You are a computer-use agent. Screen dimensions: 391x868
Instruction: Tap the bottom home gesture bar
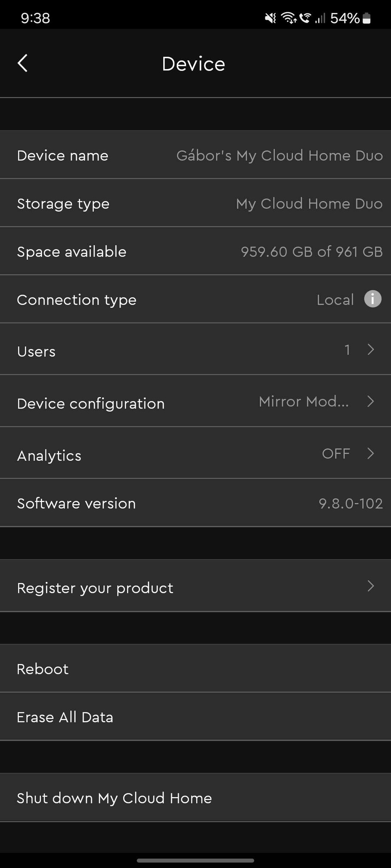[x=195, y=860]
